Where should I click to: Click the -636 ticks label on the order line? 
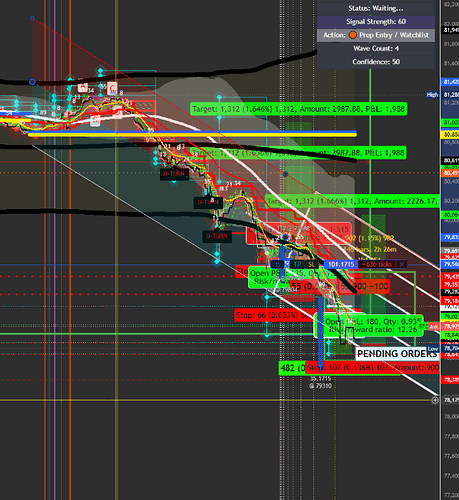pos(378,264)
